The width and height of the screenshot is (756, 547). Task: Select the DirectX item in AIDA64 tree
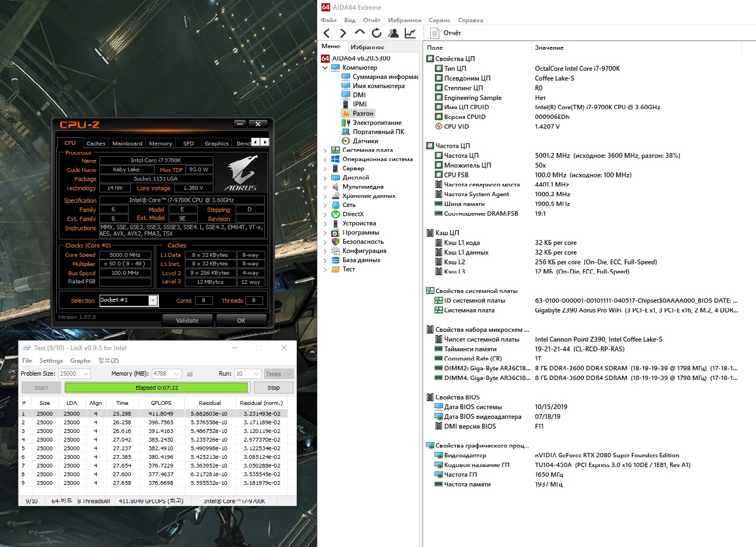click(347, 214)
